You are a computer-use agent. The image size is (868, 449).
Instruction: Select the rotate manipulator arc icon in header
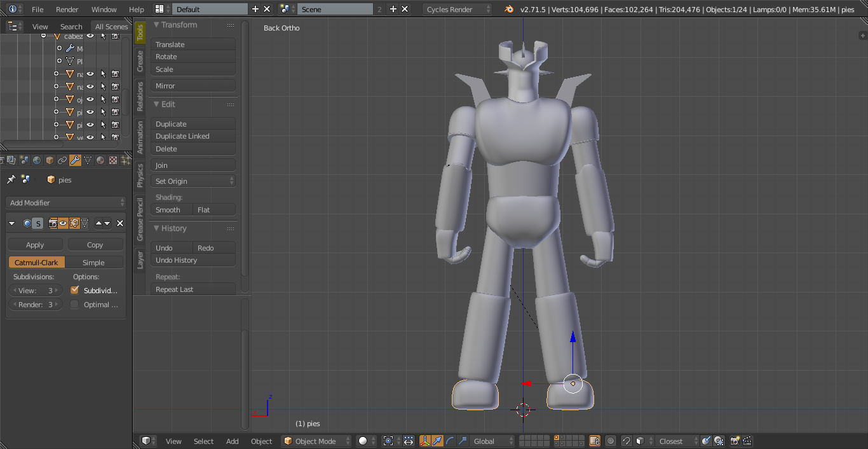[x=450, y=441]
